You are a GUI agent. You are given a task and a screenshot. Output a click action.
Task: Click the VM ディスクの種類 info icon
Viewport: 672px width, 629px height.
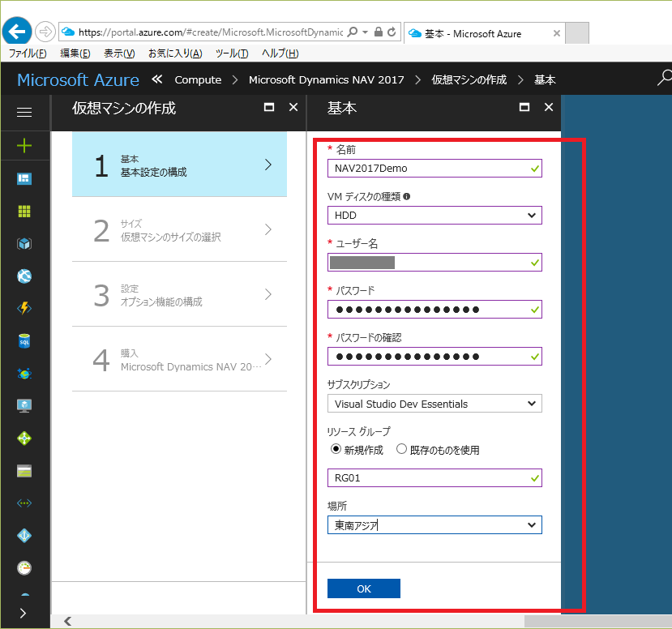point(407,197)
